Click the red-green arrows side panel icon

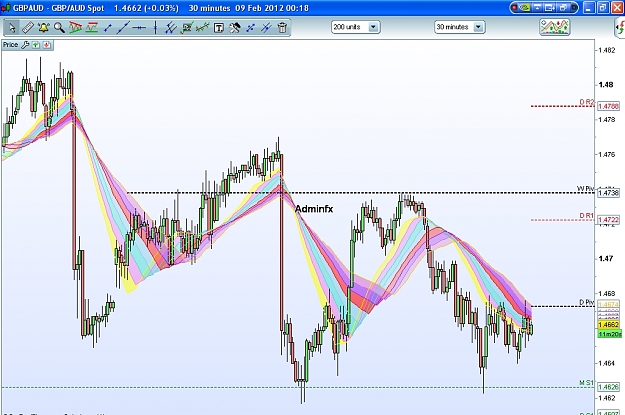(x=621, y=28)
